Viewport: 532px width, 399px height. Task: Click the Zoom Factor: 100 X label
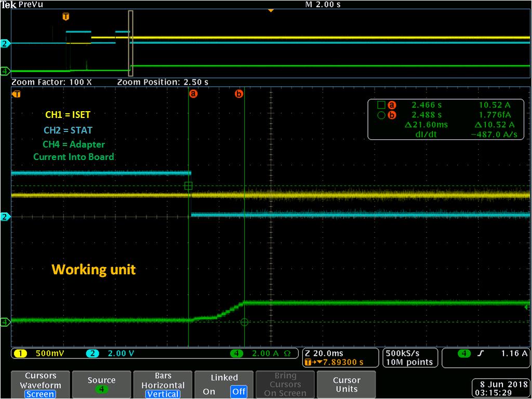(x=51, y=83)
